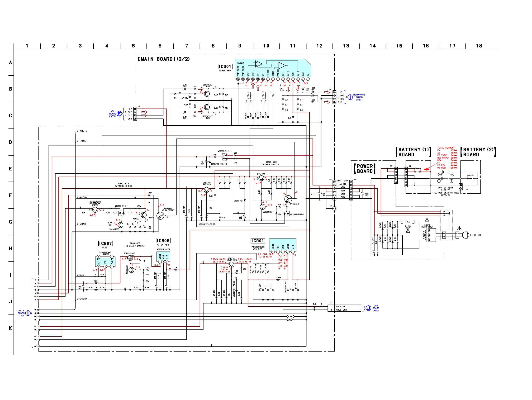This screenshot has height=400, width=532.
Task: Click the RTF015P02TL MOSFET symbol
Action: tap(130, 258)
